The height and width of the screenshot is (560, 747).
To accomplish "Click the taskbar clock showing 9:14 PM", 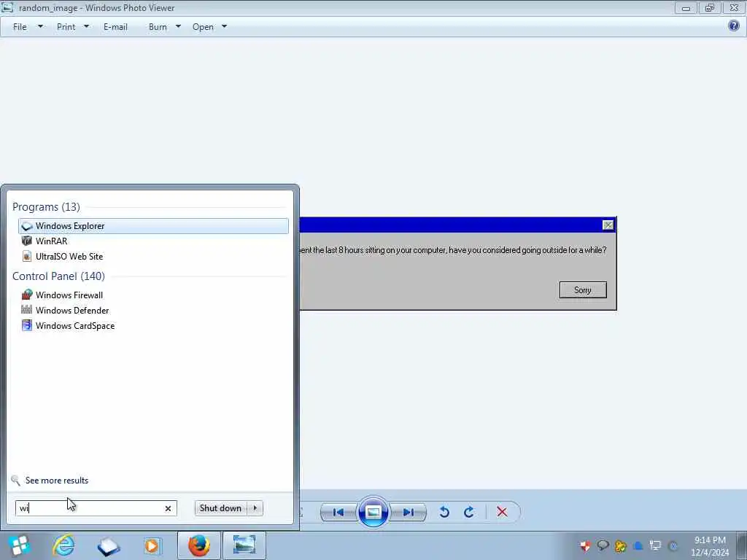I will click(710, 546).
